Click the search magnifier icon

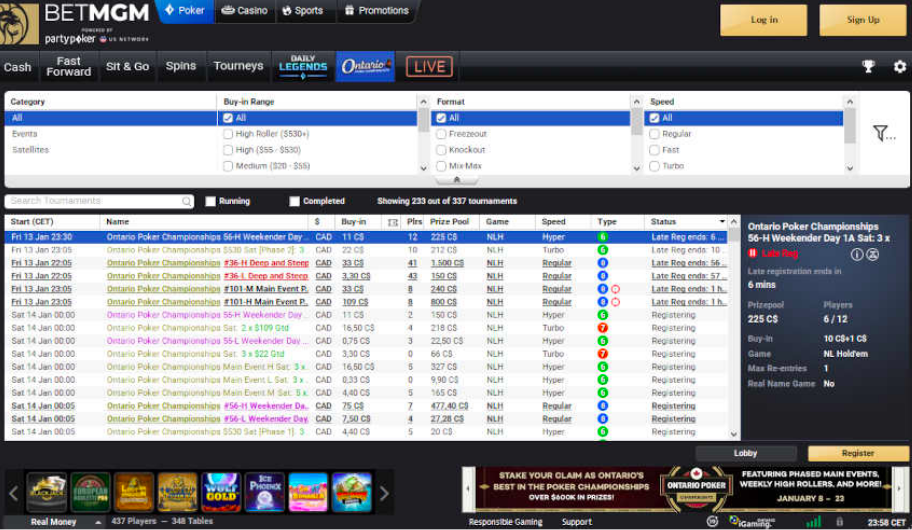click(x=187, y=201)
